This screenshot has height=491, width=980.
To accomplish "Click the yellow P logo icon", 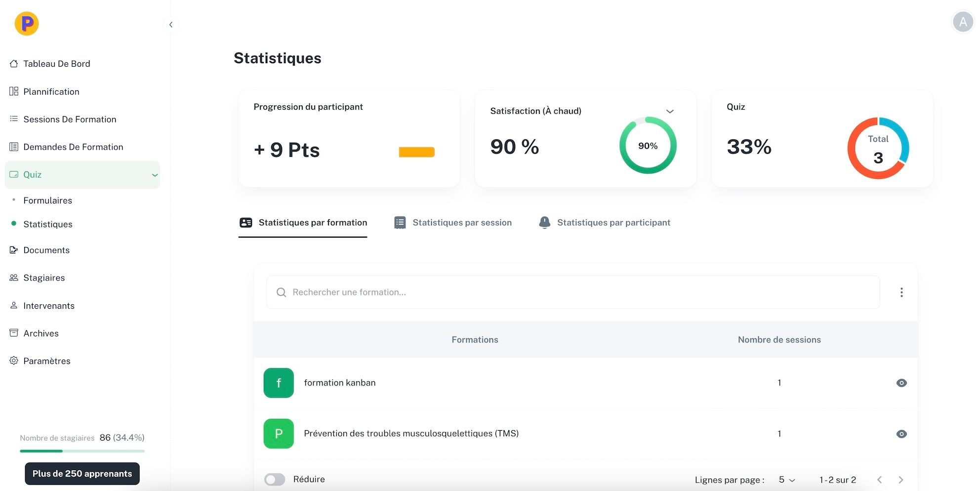I will click(x=27, y=23).
